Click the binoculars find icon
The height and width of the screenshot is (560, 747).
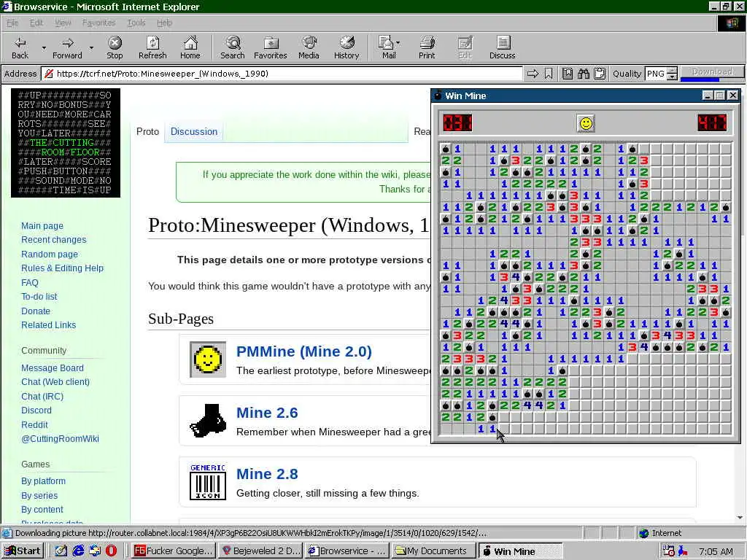[x=584, y=74]
